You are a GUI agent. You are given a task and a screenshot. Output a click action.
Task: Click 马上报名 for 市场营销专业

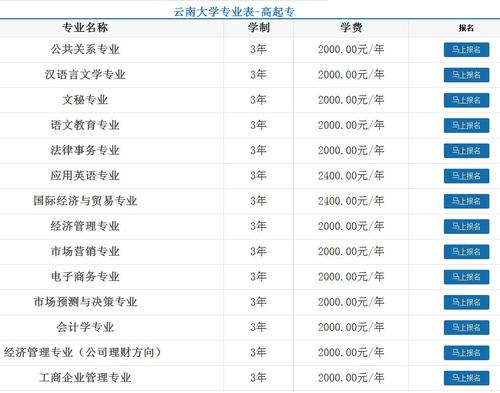[466, 252]
